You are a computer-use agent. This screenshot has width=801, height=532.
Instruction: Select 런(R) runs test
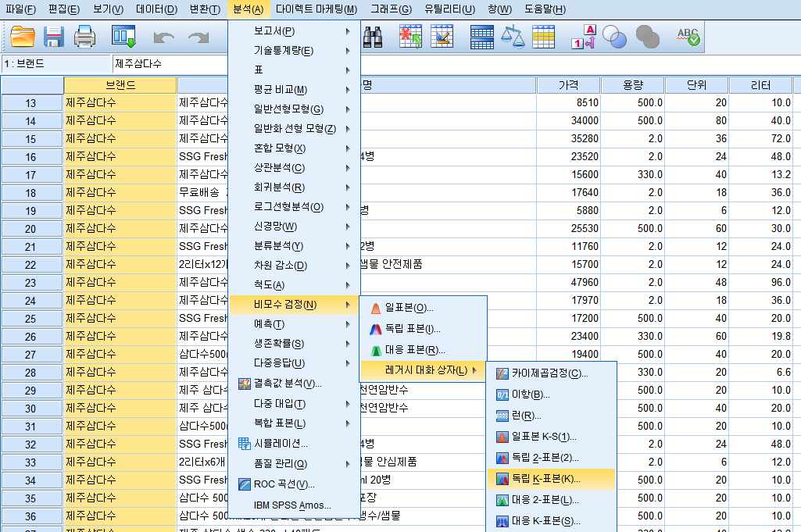(x=551, y=415)
